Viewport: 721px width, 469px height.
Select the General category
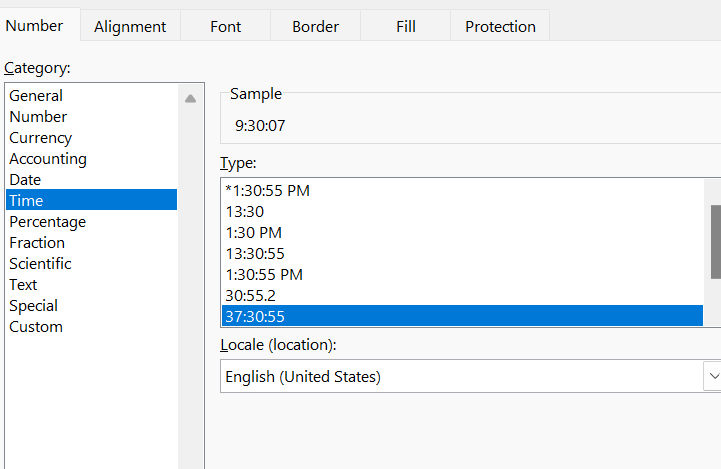pos(92,96)
